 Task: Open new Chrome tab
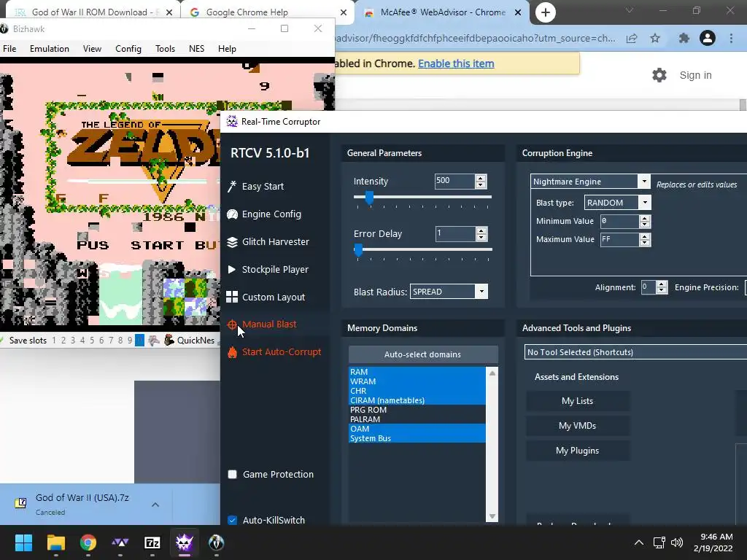point(546,12)
